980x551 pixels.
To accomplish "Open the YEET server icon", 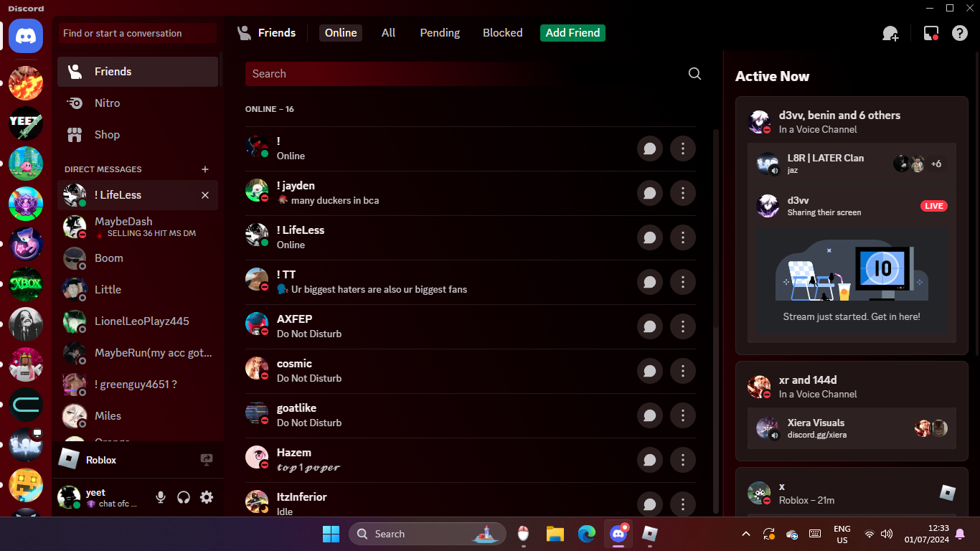I will click(26, 123).
